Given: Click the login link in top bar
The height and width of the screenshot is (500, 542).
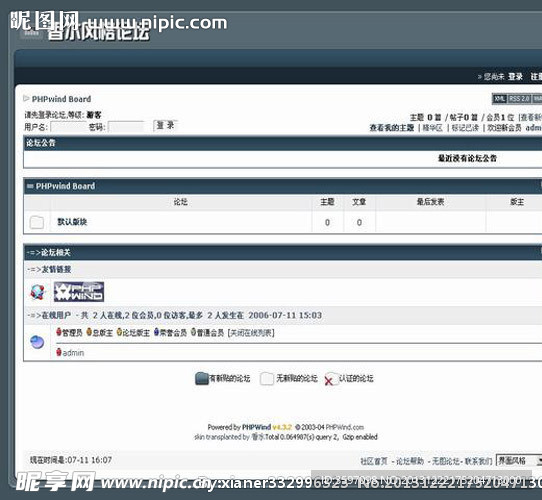Looking at the screenshot, I should click(515, 76).
